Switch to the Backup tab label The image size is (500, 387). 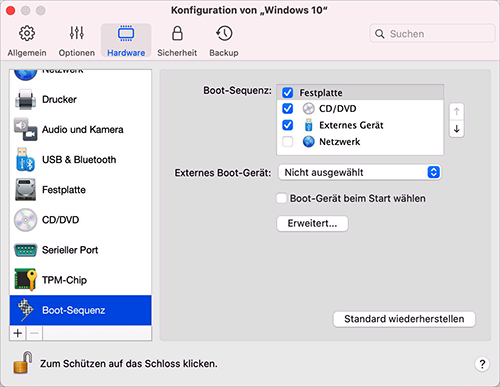click(x=224, y=53)
